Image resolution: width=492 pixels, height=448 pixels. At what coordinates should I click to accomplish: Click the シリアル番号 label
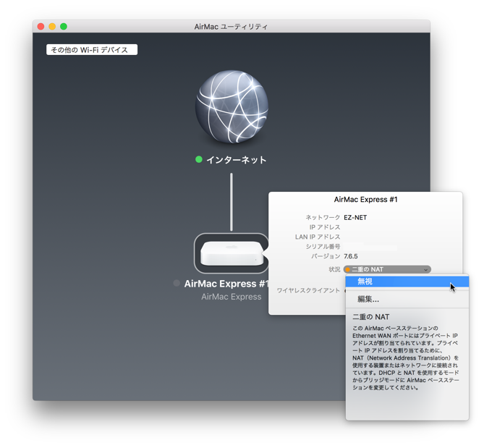tap(323, 247)
